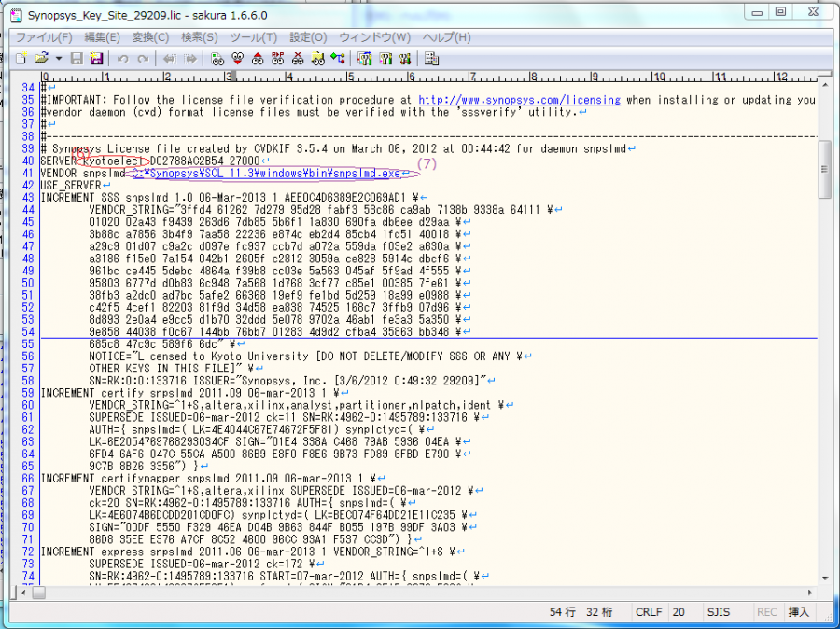Screen dimensions: 840x629
Task: Expand the recent files dropdown arrow
Action: 58,58
